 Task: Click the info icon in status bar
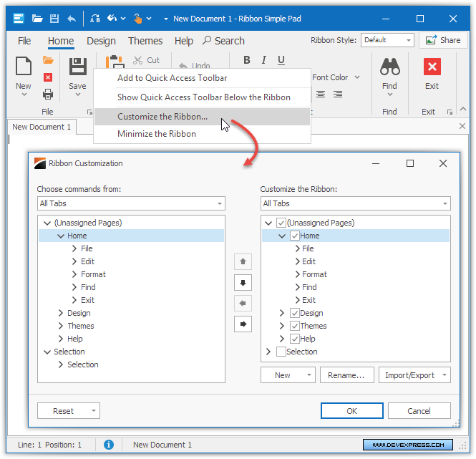point(109,445)
